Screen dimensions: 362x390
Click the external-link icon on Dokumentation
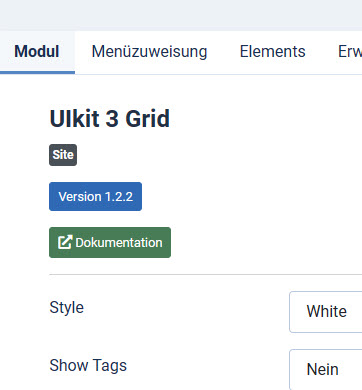click(x=65, y=242)
